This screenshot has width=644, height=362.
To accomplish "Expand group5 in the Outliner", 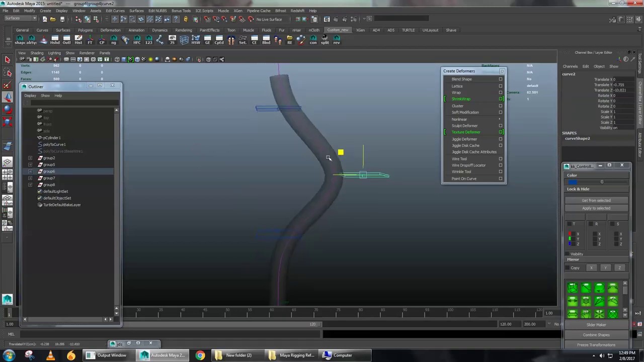I will 30,164.
